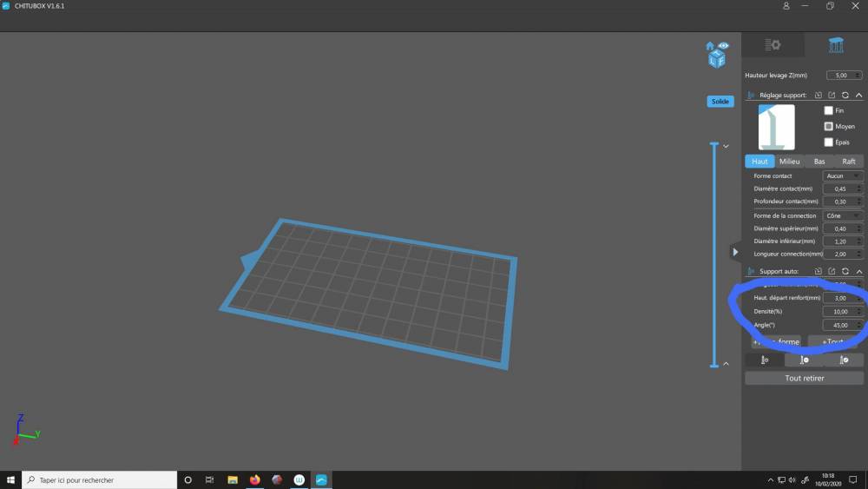The width and height of the screenshot is (868, 489).
Task: Click the Hauteur levage Z value field
Action: click(845, 76)
